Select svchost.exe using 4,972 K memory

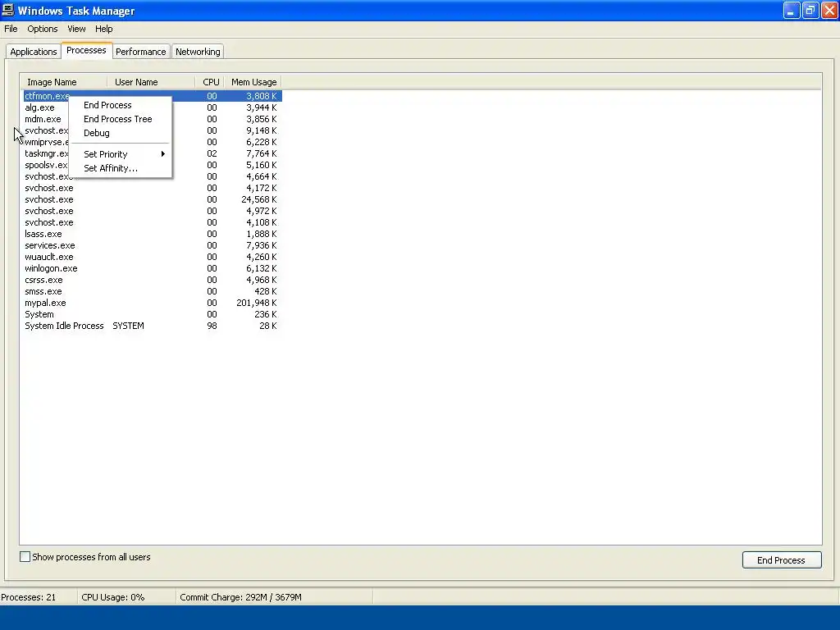152,211
